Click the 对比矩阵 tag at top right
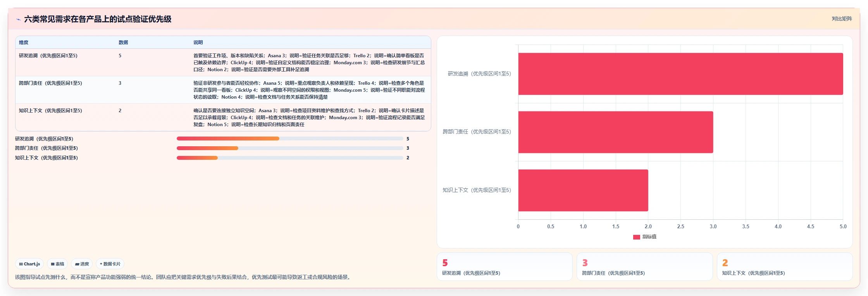The image size is (868, 296). [x=842, y=19]
